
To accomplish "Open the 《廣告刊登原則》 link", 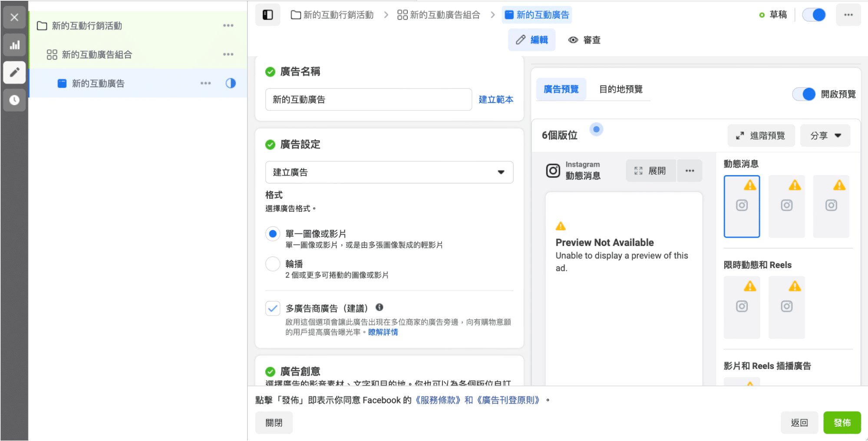I will pyautogui.click(x=508, y=400).
